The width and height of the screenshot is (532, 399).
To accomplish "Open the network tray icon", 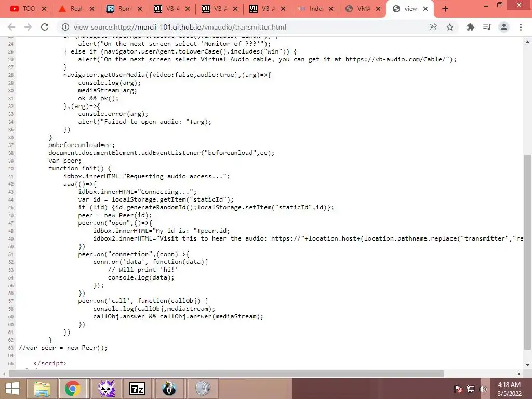I will click(471, 389).
